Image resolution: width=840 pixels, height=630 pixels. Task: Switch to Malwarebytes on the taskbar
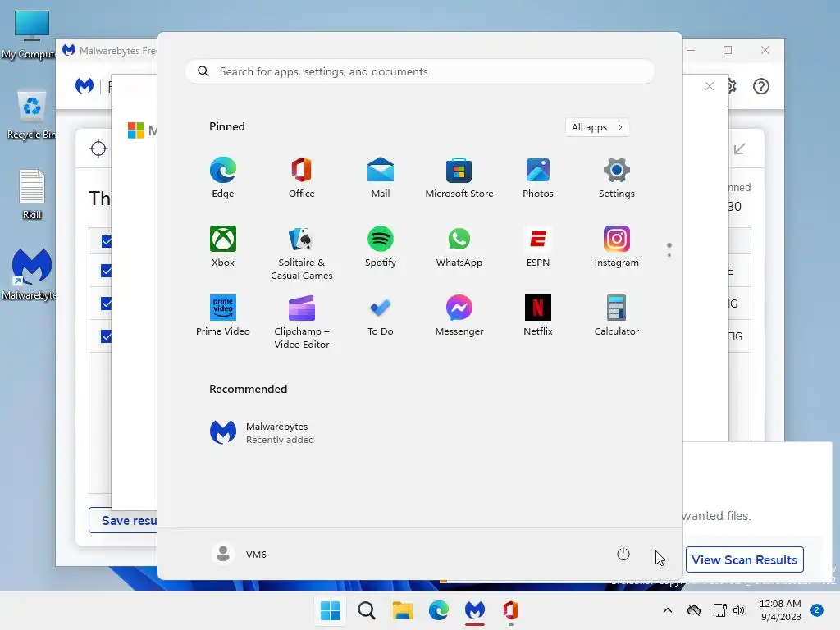point(475,610)
